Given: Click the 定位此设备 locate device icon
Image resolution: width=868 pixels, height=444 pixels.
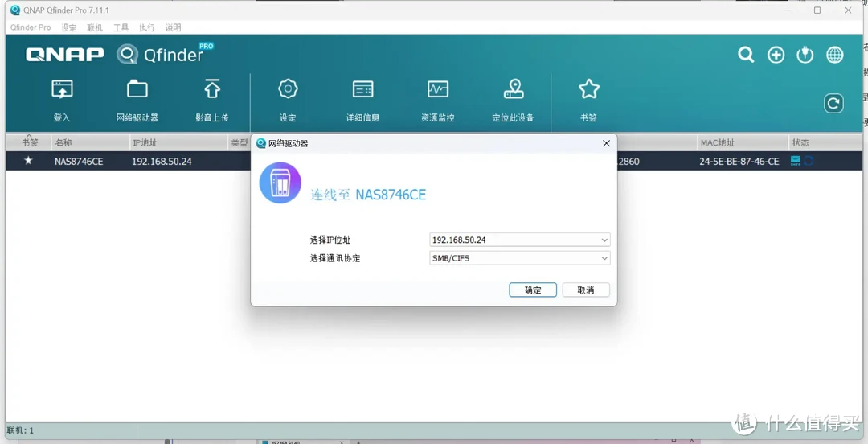Looking at the screenshot, I should tap(513, 100).
